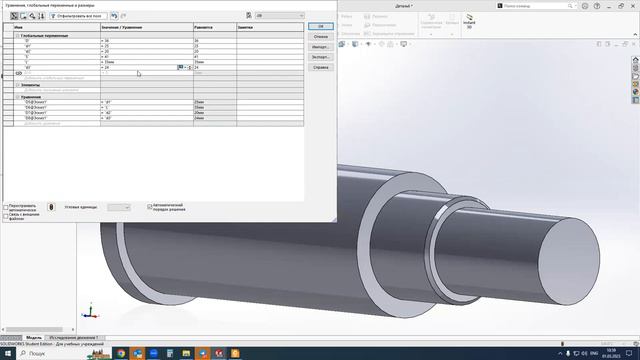Select the '= 35мм' value cell
Viewport: 640px width, 360px height.
[147, 62]
